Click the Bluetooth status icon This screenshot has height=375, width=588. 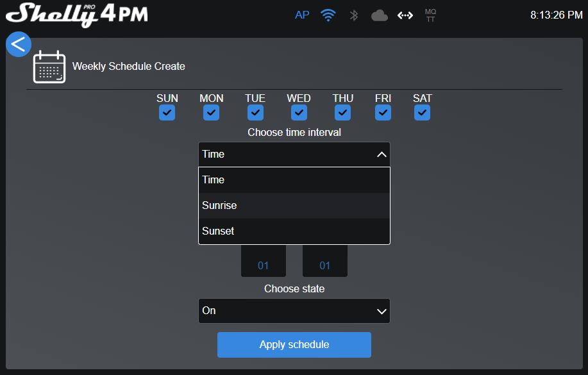[x=353, y=15]
